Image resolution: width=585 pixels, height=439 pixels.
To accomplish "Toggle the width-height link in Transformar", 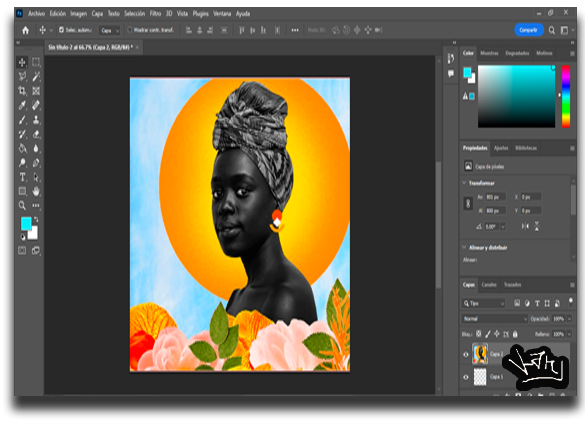I will tap(468, 204).
